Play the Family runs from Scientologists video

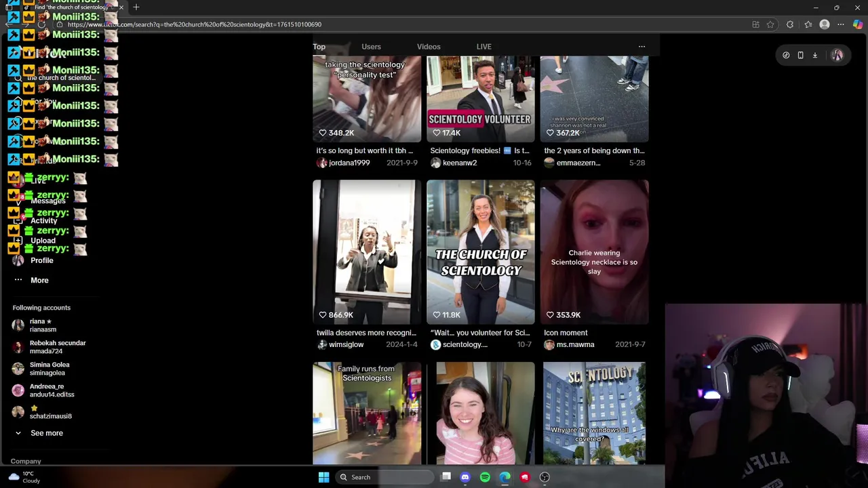tap(367, 413)
